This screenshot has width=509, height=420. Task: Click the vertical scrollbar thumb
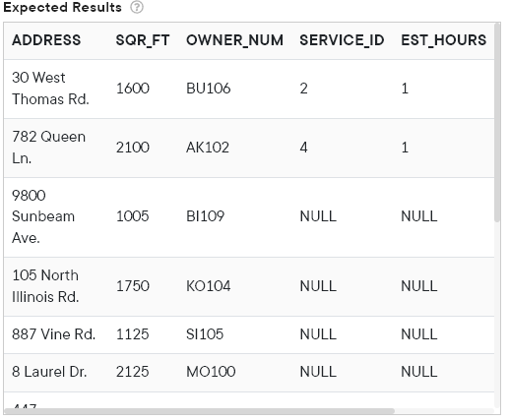497,123
